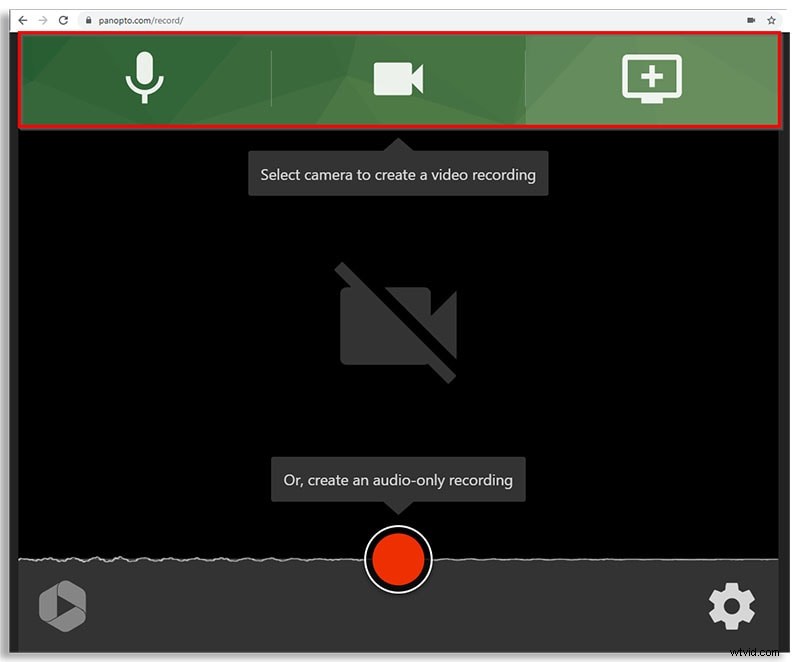Click the disabled camera icon in the preview
This screenshot has height=662, width=800.
(x=398, y=325)
